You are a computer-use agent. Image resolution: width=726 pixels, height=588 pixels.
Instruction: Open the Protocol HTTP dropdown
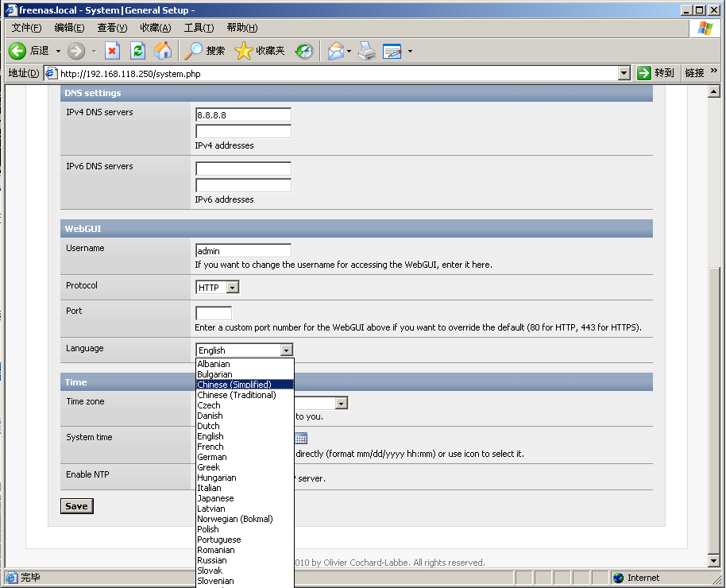233,288
